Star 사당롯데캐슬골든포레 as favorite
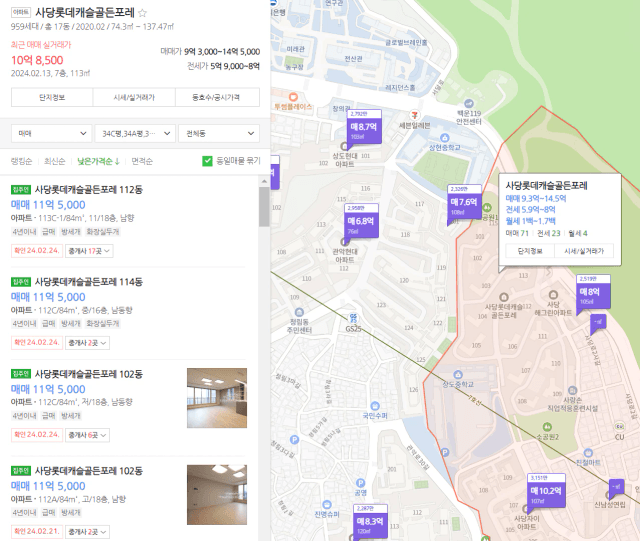640x541 pixels. click(x=142, y=13)
